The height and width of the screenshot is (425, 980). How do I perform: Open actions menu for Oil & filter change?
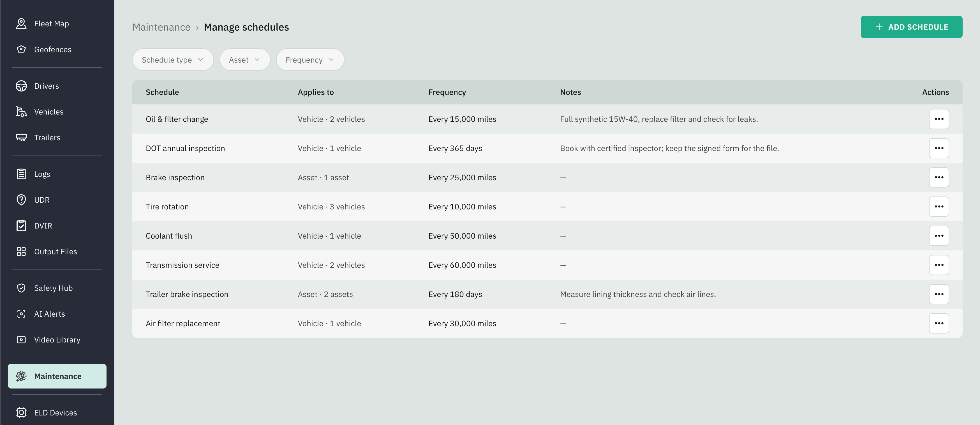[939, 119]
